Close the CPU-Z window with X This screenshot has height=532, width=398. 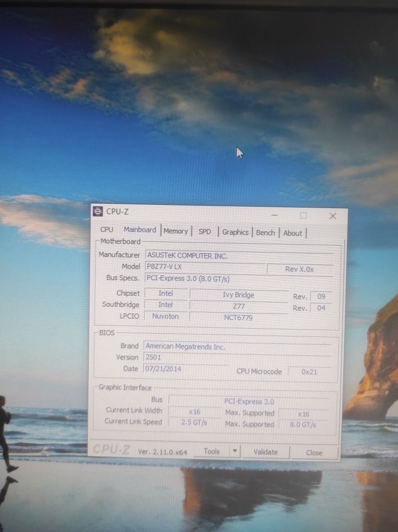point(333,216)
